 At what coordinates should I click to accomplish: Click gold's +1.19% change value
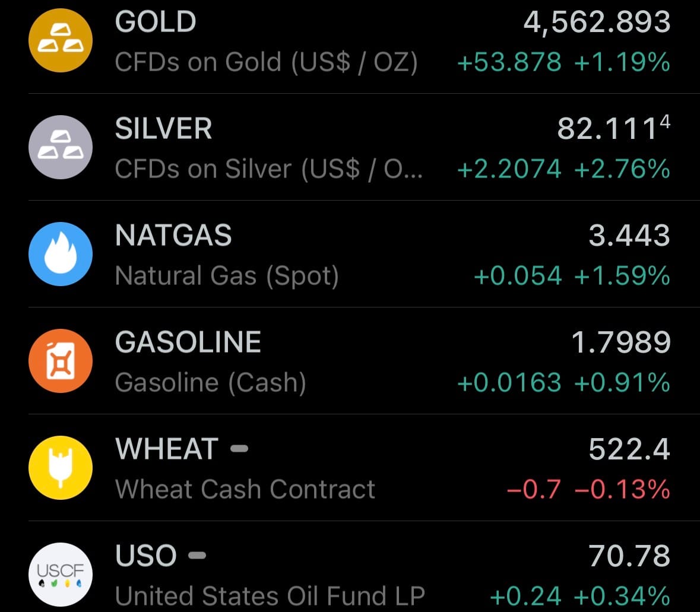(x=622, y=62)
